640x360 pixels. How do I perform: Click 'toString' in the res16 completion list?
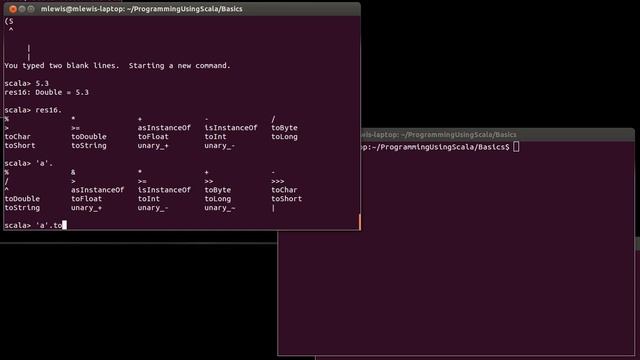click(89, 146)
